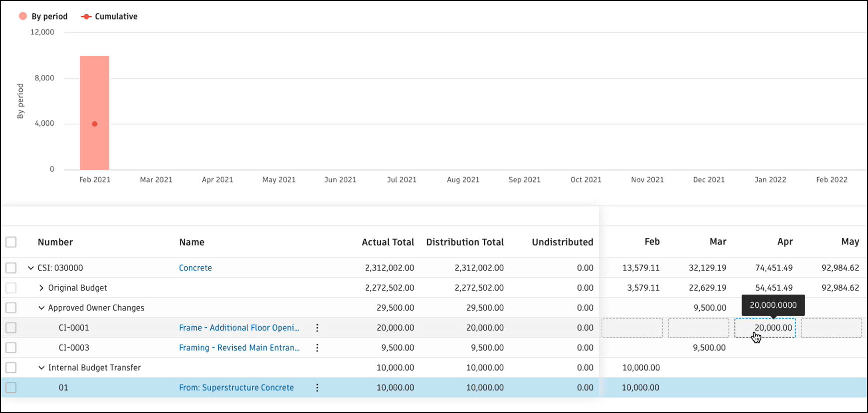Viewport: 868px width, 413px height.
Task: Click the Undistributed column header
Action: (x=563, y=242)
